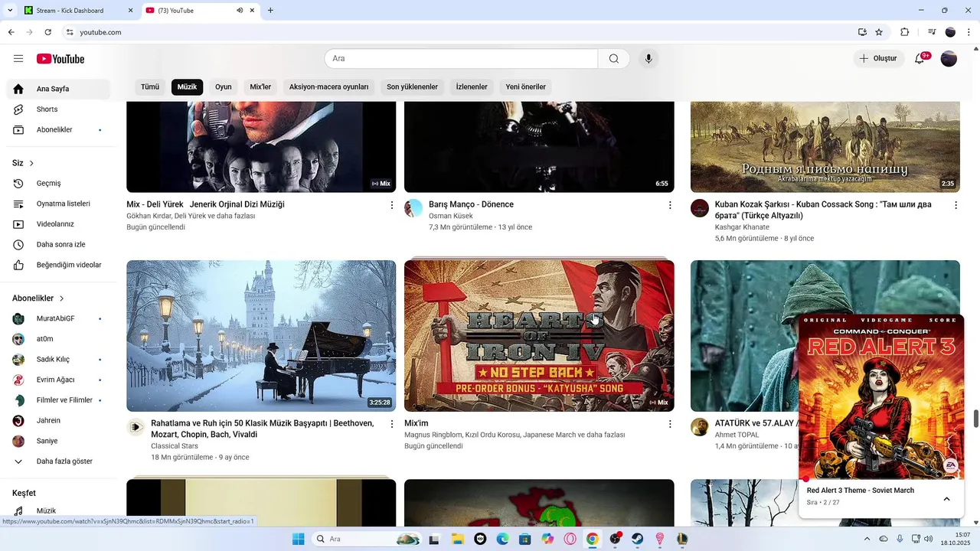This screenshot has width=980, height=551.
Task: Open Hearts of Iron IV mix thumbnail
Action: 539,336
